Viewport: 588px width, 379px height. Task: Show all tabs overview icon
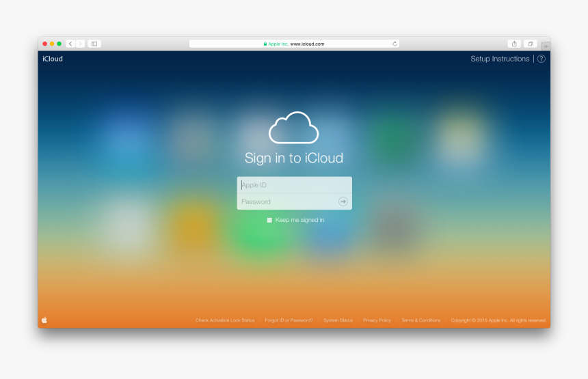point(531,44)
